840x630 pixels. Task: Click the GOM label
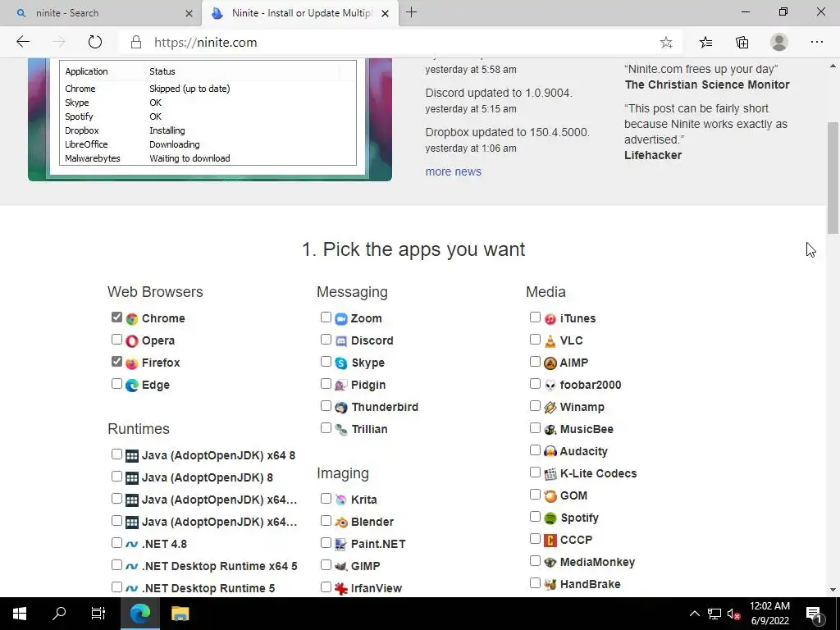tap(573, 495)
